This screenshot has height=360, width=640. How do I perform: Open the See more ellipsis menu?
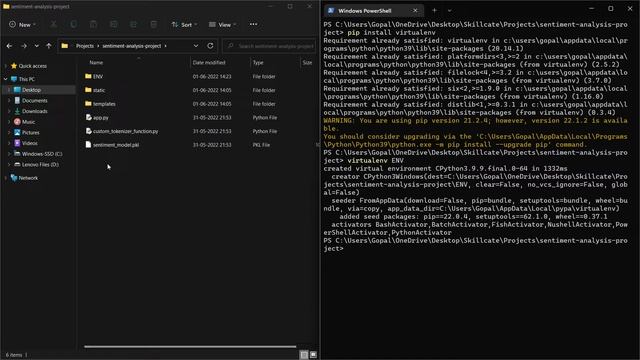coord(253,24)
